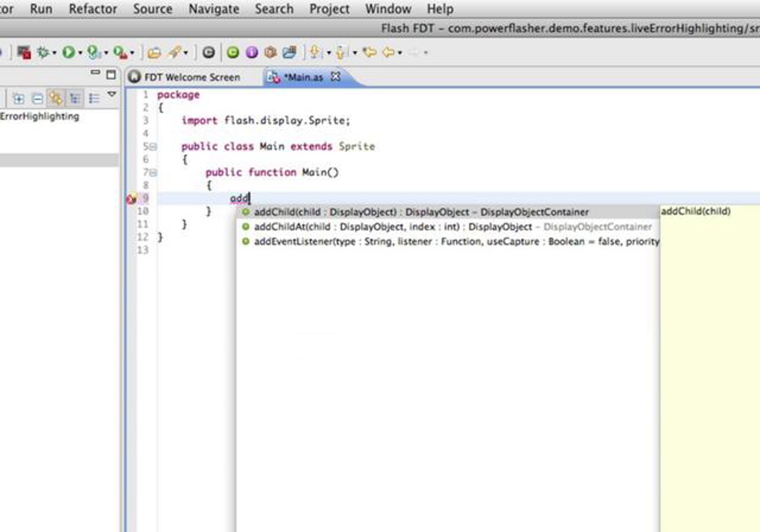
Task: Click the error marker on line 9
Action: click(131, 199)
